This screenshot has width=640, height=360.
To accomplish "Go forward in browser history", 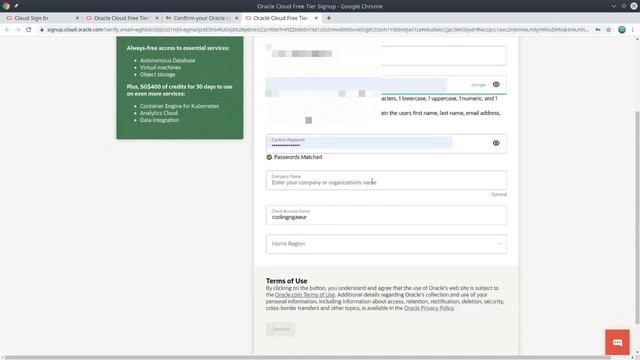I will coord(18,29).
